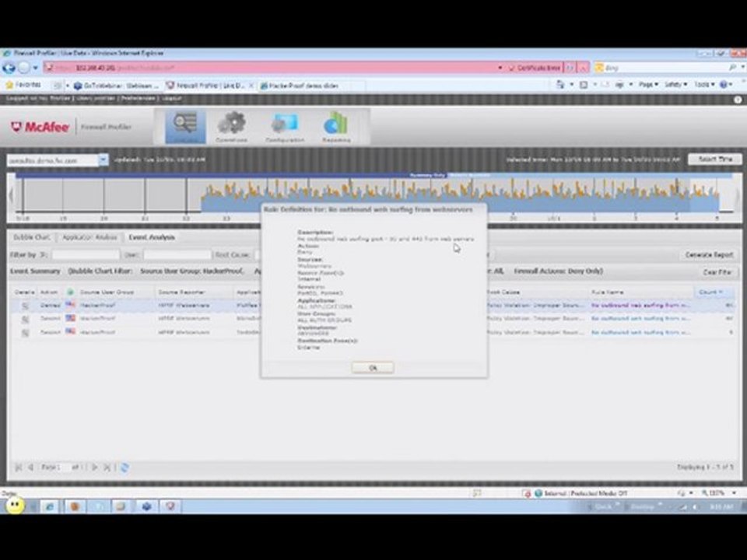The height and width of the screenshot is (560, 747).
Task: Switch to the Bubble Chart tab
Action: pos(31,237)
